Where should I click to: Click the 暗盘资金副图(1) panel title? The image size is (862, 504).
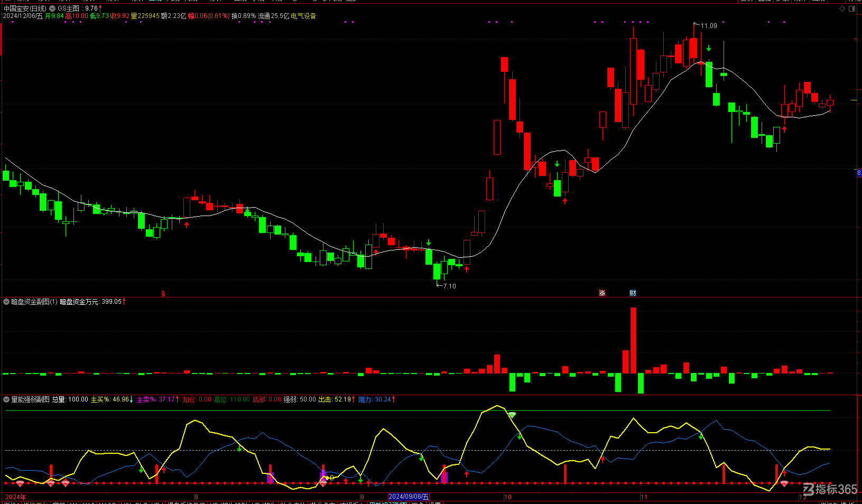(x=34, y=302)
